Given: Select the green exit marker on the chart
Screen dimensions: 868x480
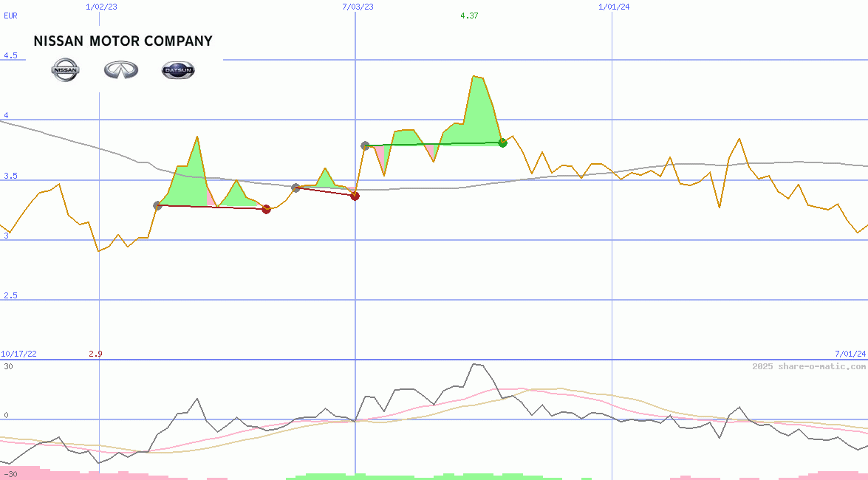Looking at the screenshot, I should 502,143.
